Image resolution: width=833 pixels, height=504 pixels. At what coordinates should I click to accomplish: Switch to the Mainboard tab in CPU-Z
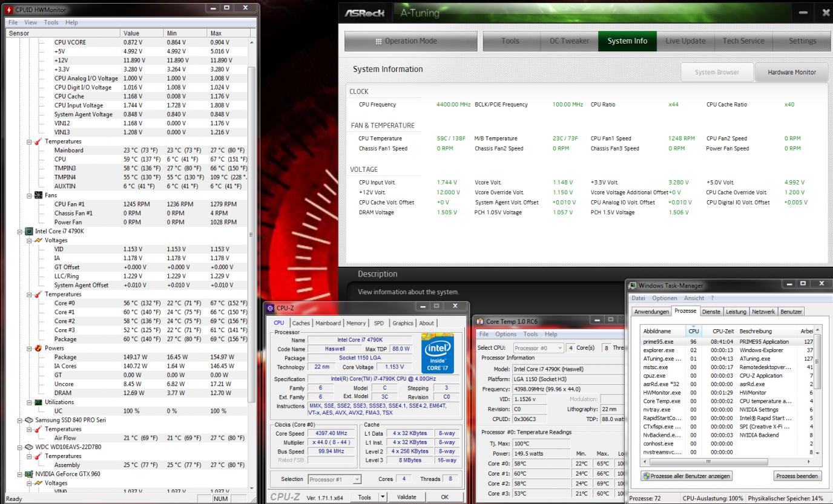(328, 323)
